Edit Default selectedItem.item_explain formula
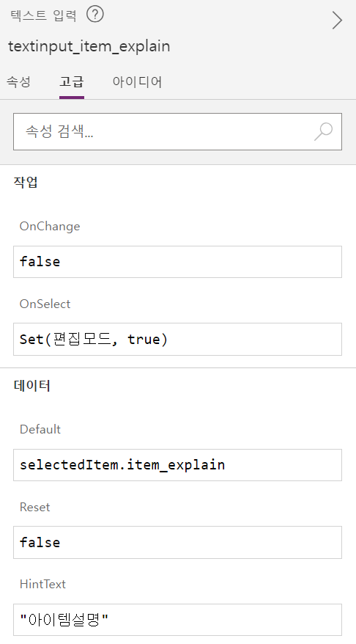356x644 pixels. point(177,465)
